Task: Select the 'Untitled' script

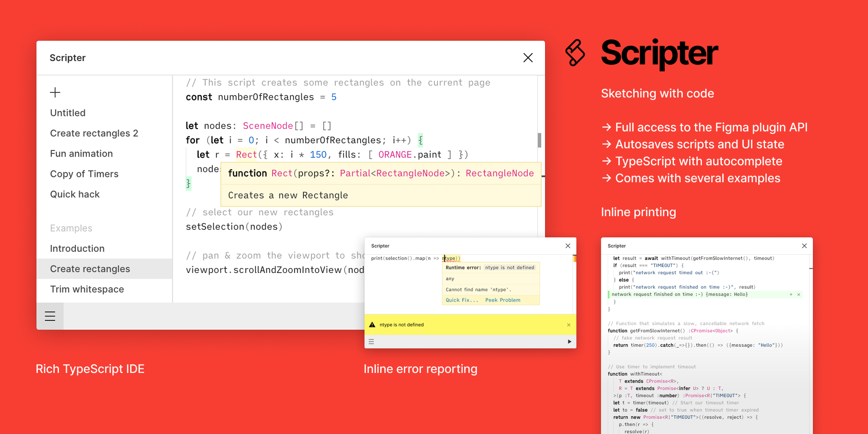Action: (68, 113)
